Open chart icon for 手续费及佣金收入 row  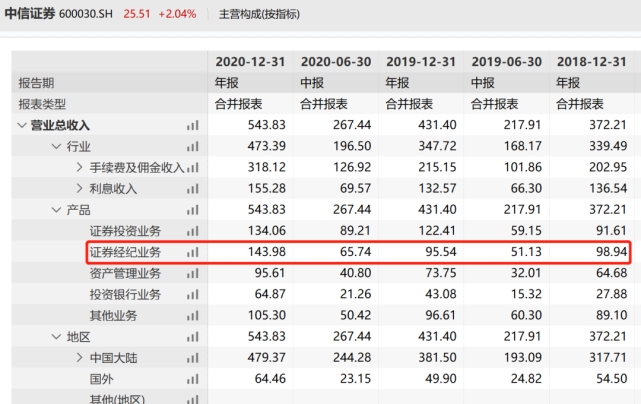pyautogui.click(x=193, y=168)
